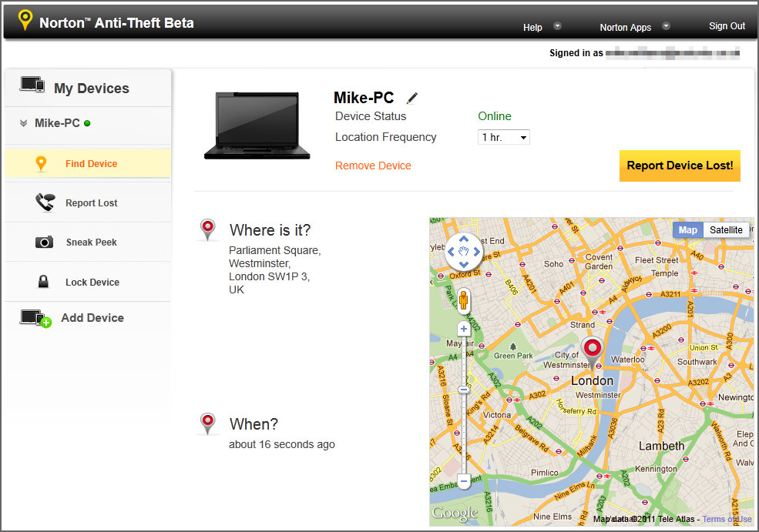The height and width of the screenshot is (532, 759).
Task: Pan map up with the compass arrow
Action: (464, 239)
